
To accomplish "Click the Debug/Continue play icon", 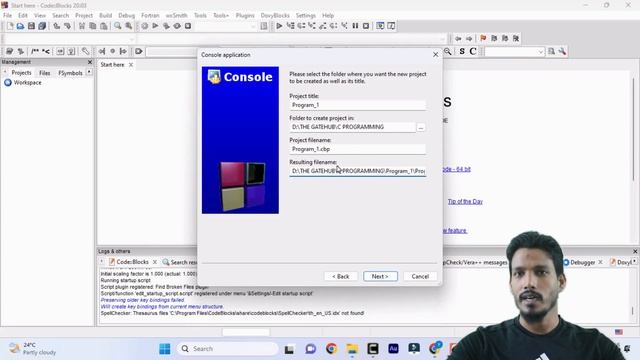I will click(279, 26).
